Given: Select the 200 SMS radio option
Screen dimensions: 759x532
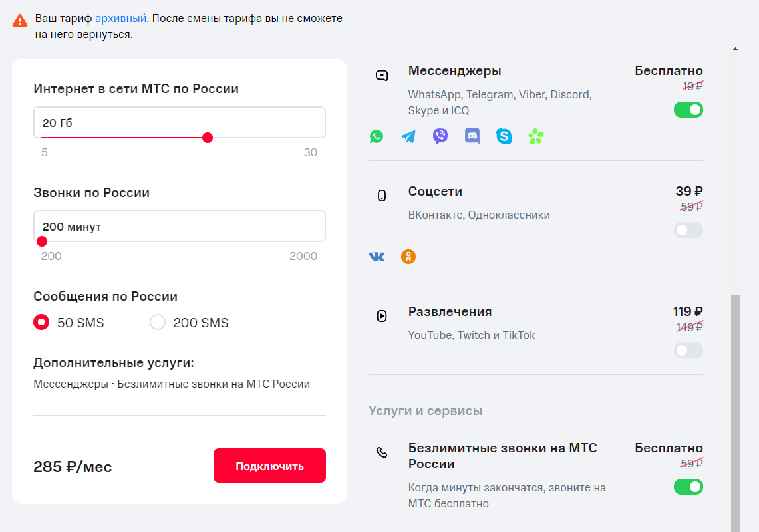Looking at the screenshot, I should [x=157, y=322].
